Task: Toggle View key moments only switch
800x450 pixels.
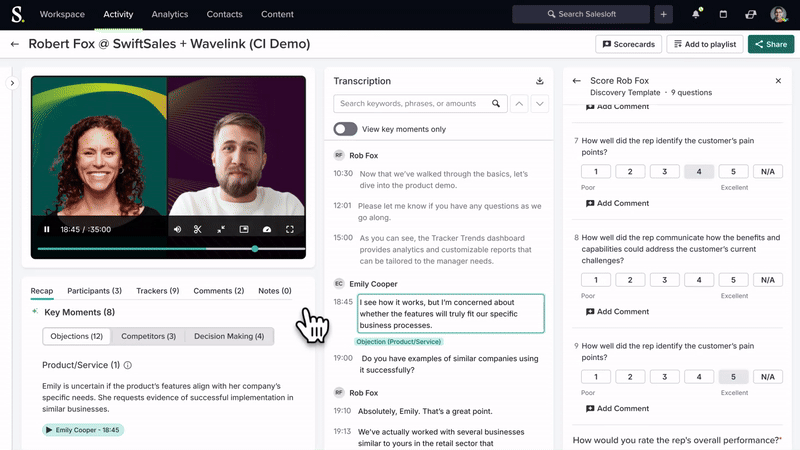Action: [345, 129]
